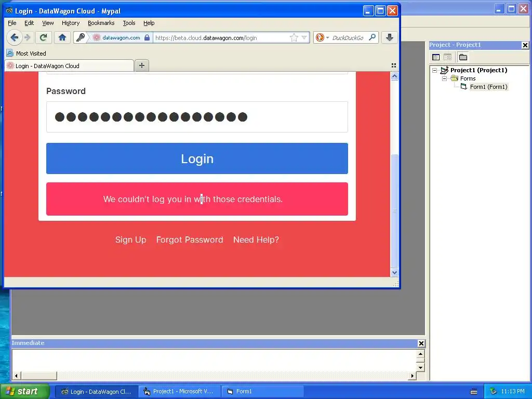Open the View menu in Mypal

tap(48, 23)
